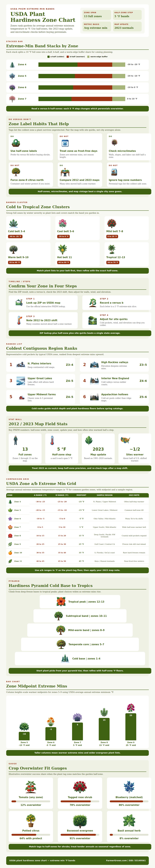Click the Zone 9 column in the bar chart
Screen dimensions: 155x868
[x=131, y=727]
